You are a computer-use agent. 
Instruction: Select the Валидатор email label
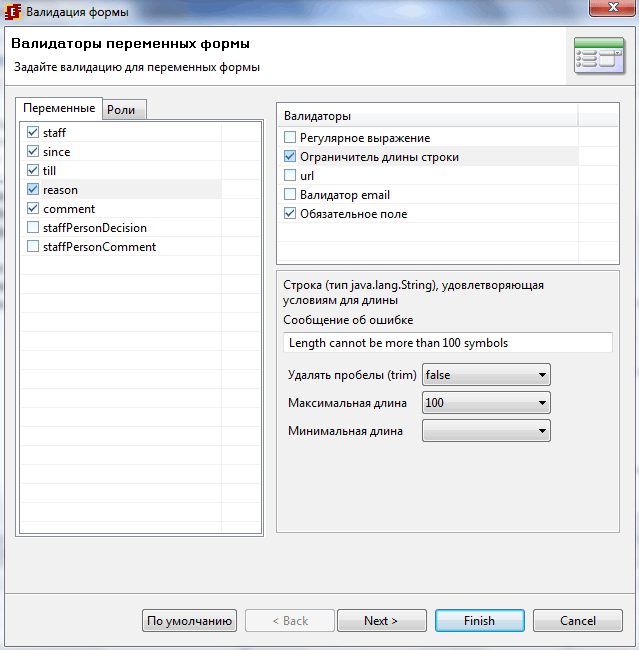click(x=345, y=195)
